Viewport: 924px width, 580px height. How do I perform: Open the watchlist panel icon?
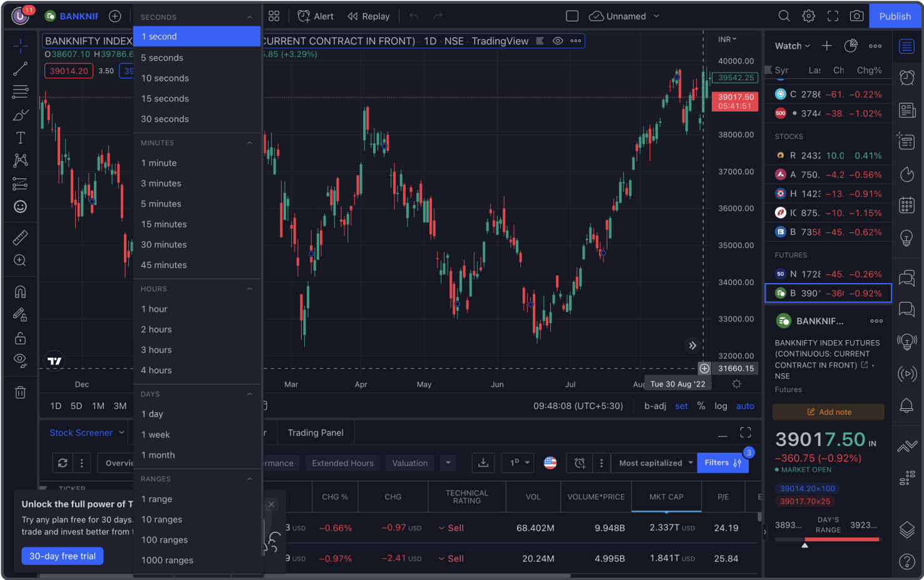pos(907,46)
